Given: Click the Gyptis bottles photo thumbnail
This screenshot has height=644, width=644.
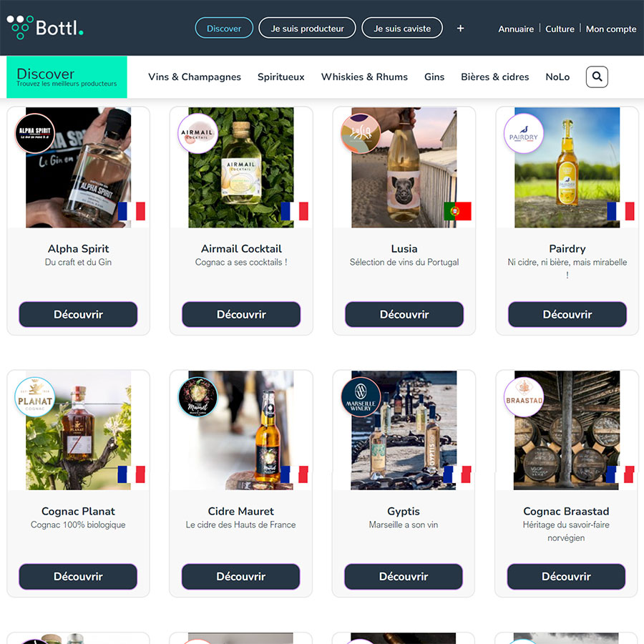Looking at the screenshot, I should point(404,430).
